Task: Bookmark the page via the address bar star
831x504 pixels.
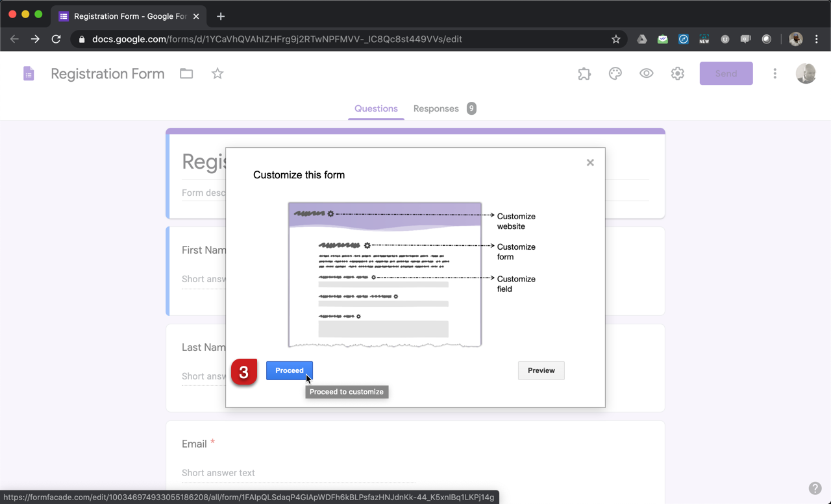Action: coord(615,39)
